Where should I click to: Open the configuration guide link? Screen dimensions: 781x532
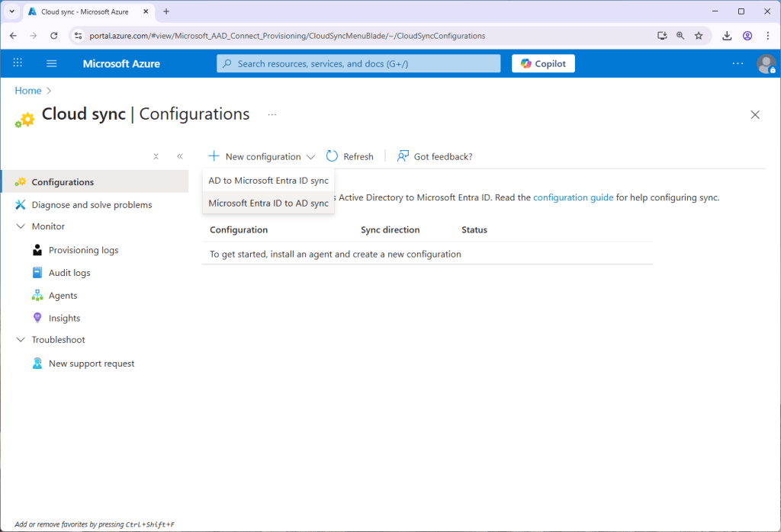click(573, 197)
